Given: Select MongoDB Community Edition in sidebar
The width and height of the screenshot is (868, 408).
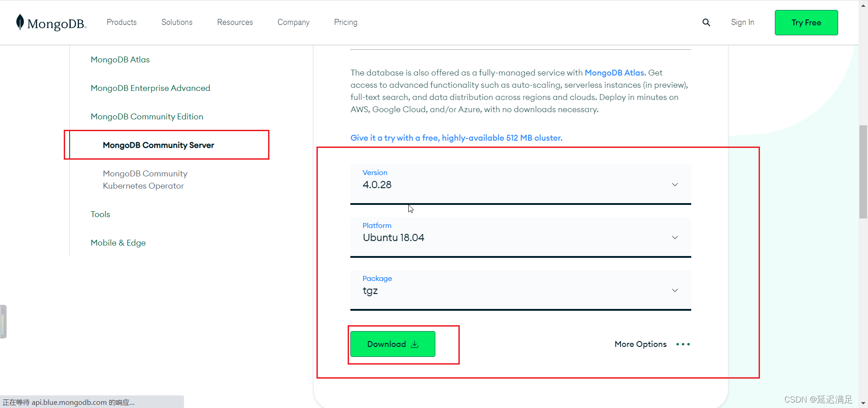Looking at the screenshot, I should pyautogui.click(x=147, y=117).
